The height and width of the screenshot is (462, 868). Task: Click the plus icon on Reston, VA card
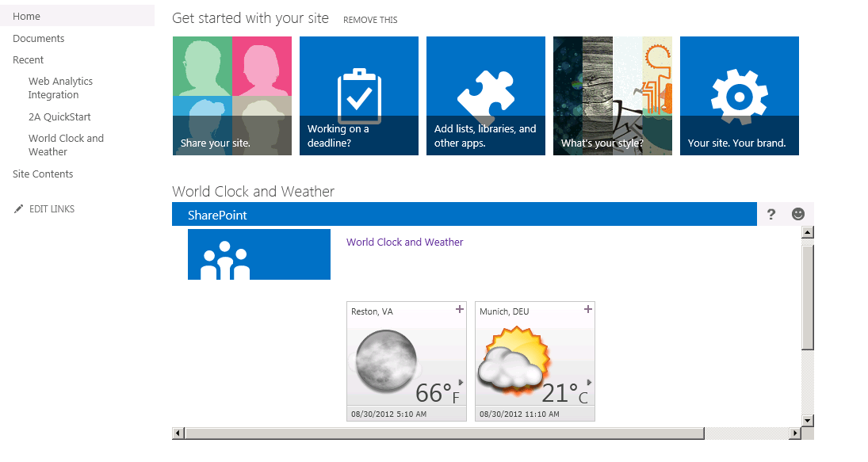tap(460, 309)
